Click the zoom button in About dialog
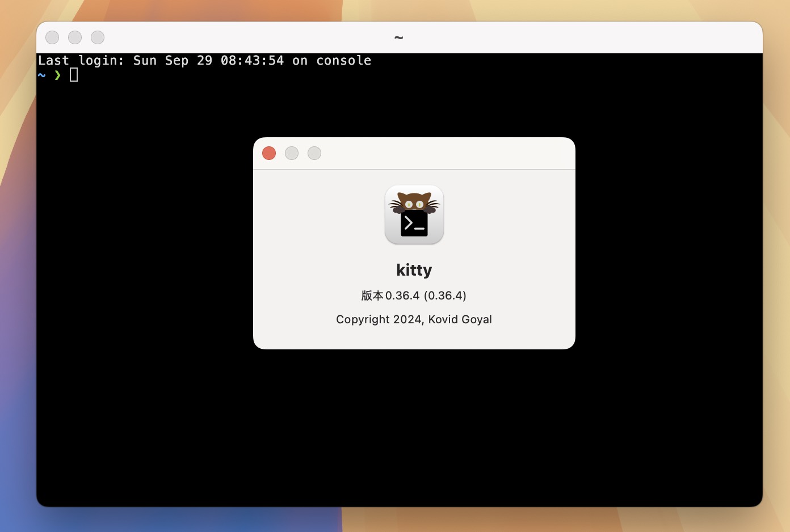The height and width of the screenshot is (532, 790). pyautogui.click(x=314, y=153)
